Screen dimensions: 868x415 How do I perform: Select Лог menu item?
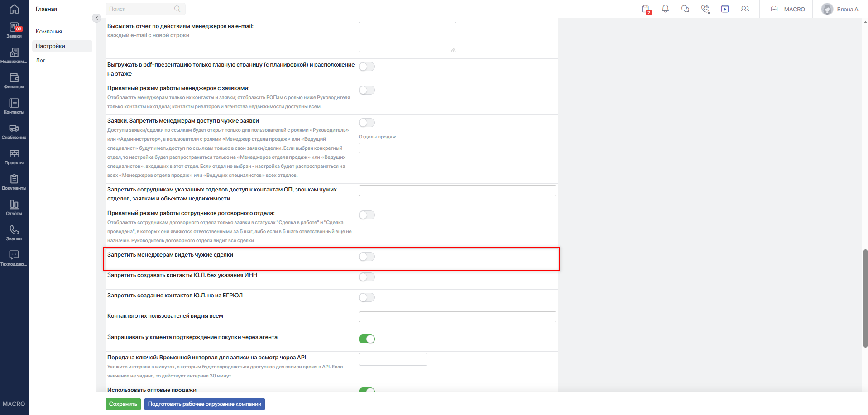(41, 61)
